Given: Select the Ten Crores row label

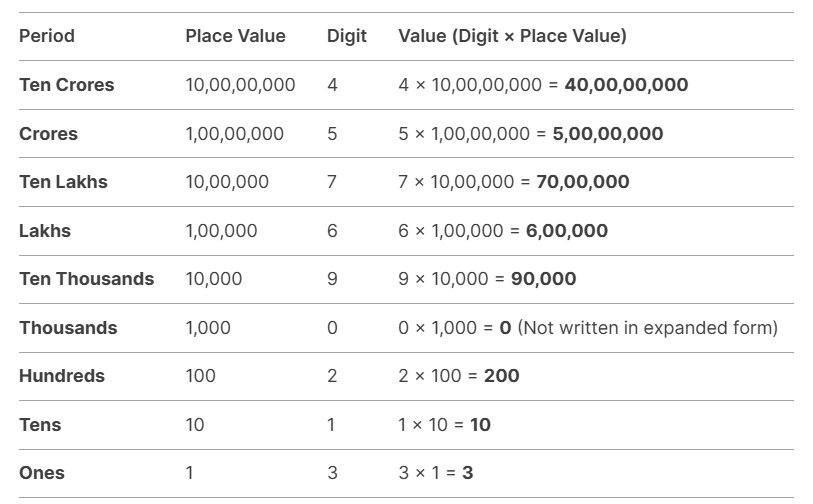Looking at the screenshot, I should (67, 85).
